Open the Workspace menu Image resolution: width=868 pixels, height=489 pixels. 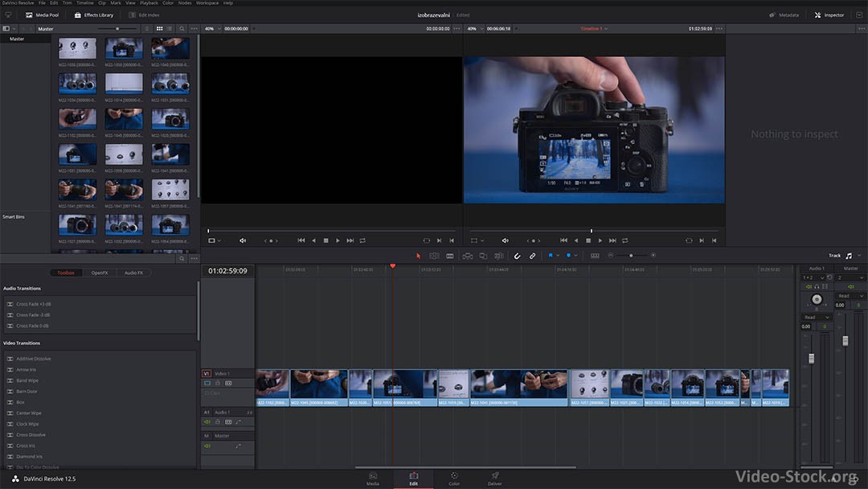click(207, 2)
